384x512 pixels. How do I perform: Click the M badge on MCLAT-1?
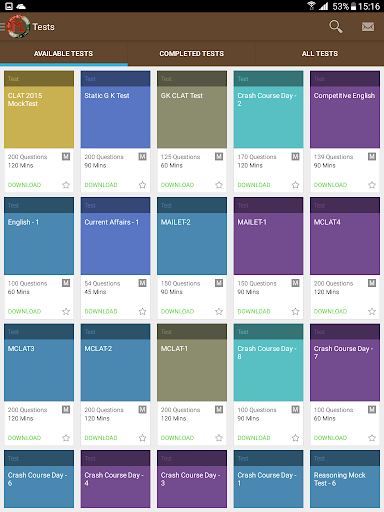tap(219, 409)
